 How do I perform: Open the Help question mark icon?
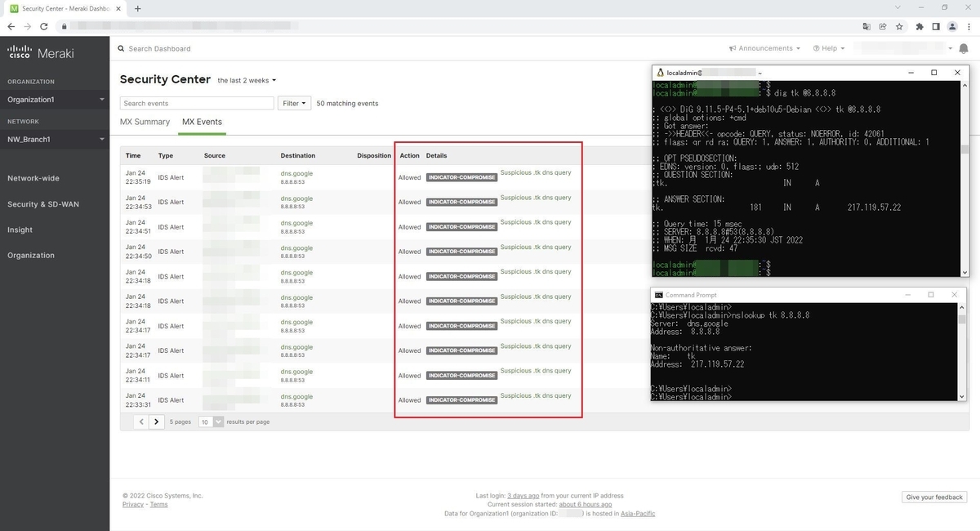(815, 48)
